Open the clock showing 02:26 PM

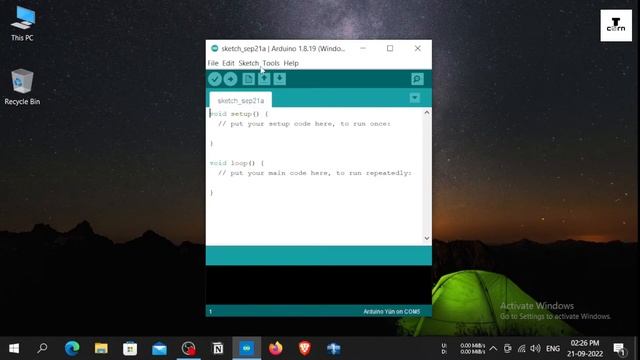pyautogui.click(x=585, y=348)
